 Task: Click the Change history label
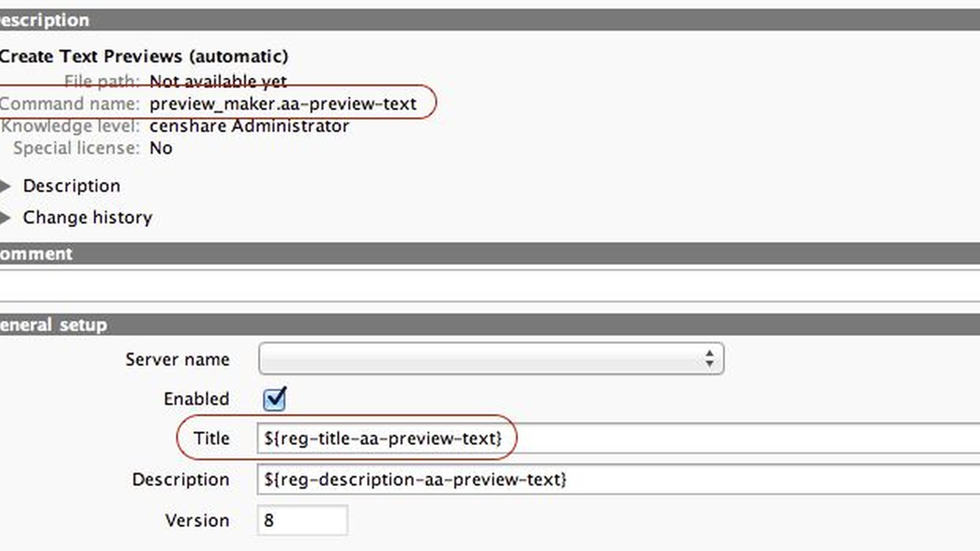coord(88,218)
